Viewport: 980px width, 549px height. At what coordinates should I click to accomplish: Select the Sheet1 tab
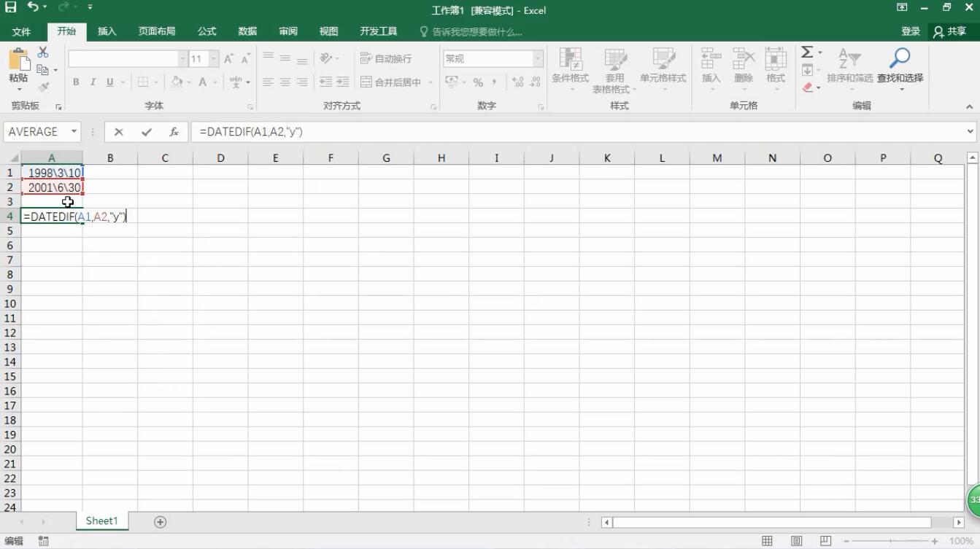coord(101,521)
